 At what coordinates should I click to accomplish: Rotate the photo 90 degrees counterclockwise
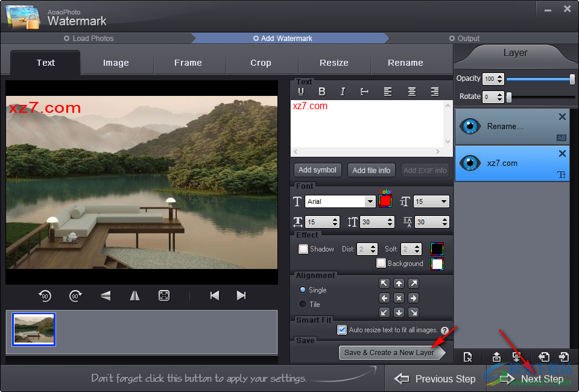pyautogui.click(x=45, y=296)
